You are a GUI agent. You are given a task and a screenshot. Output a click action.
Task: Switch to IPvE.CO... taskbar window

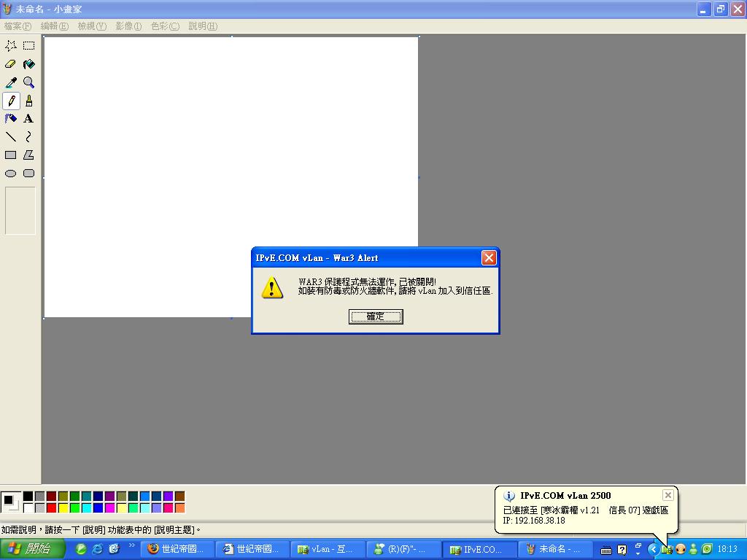(479, 549)
